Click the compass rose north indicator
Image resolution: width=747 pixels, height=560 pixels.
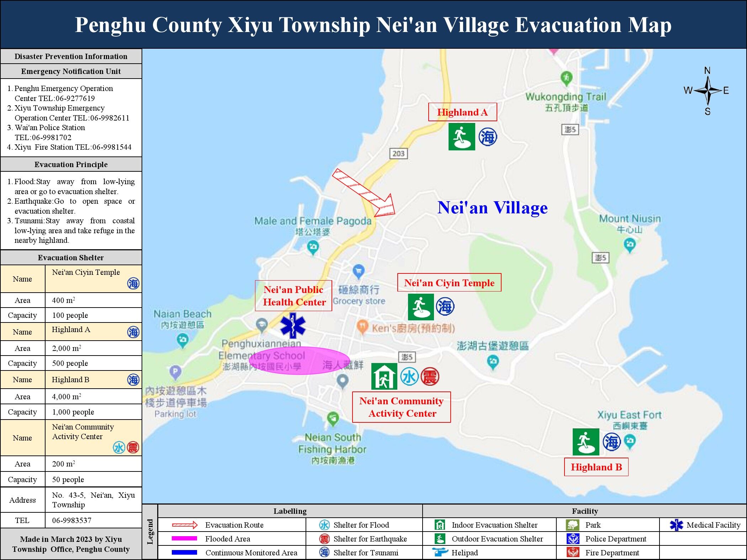tap(707, 71)
